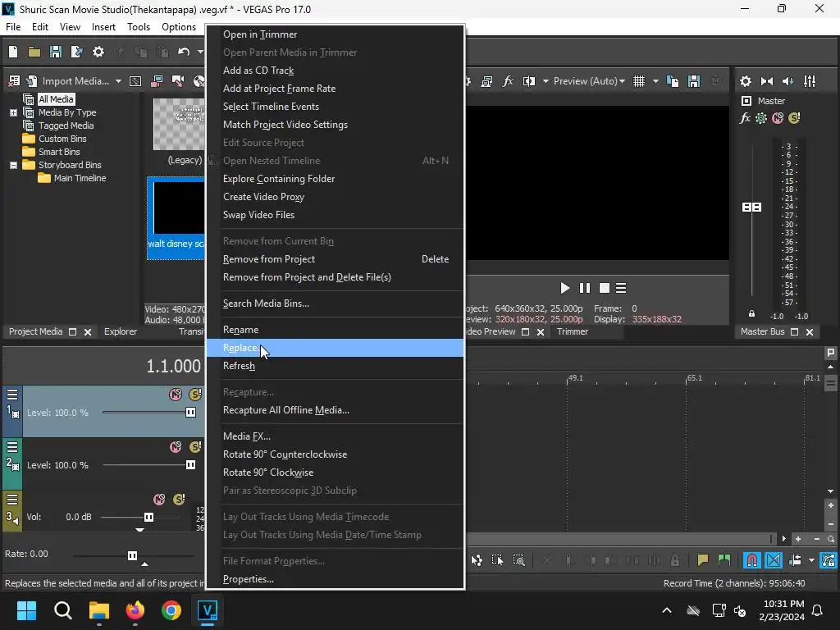Toggle lock envelopes to events button

(x=829, y=560)
